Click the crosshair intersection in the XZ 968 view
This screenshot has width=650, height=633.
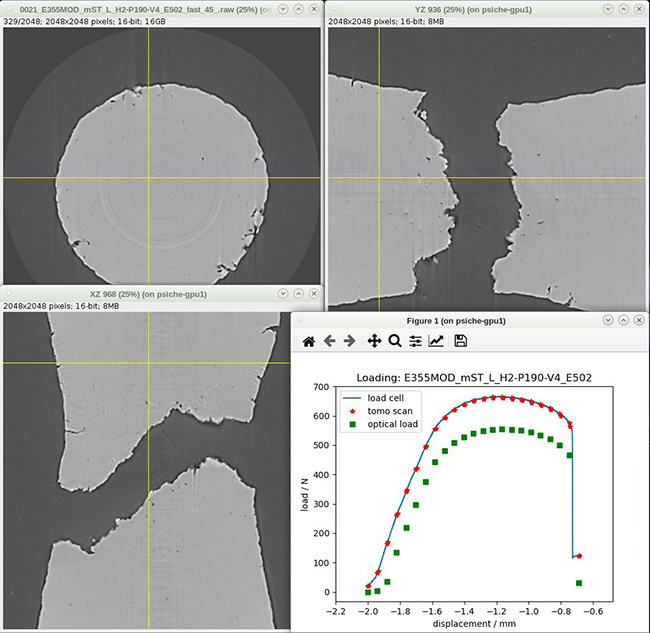click(148, 363)
